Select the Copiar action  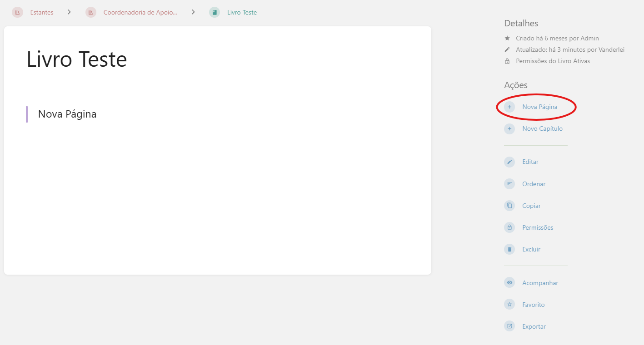click(531, 206)
